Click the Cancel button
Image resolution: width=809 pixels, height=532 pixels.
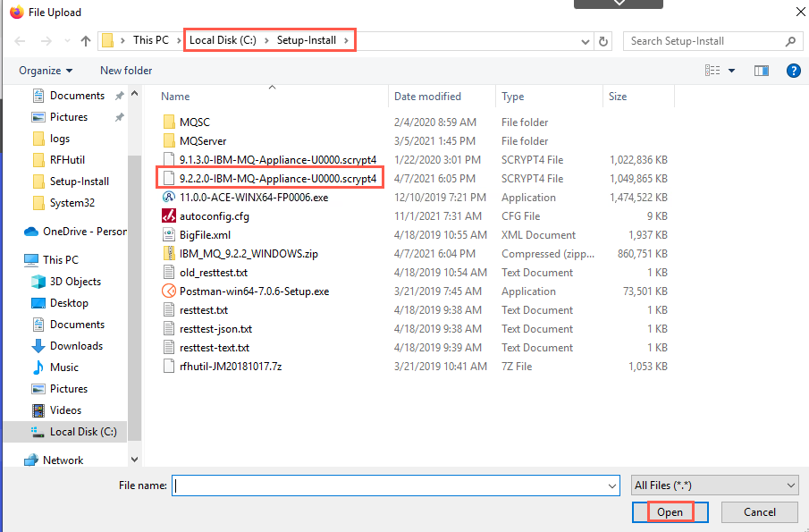click(760, 512)
